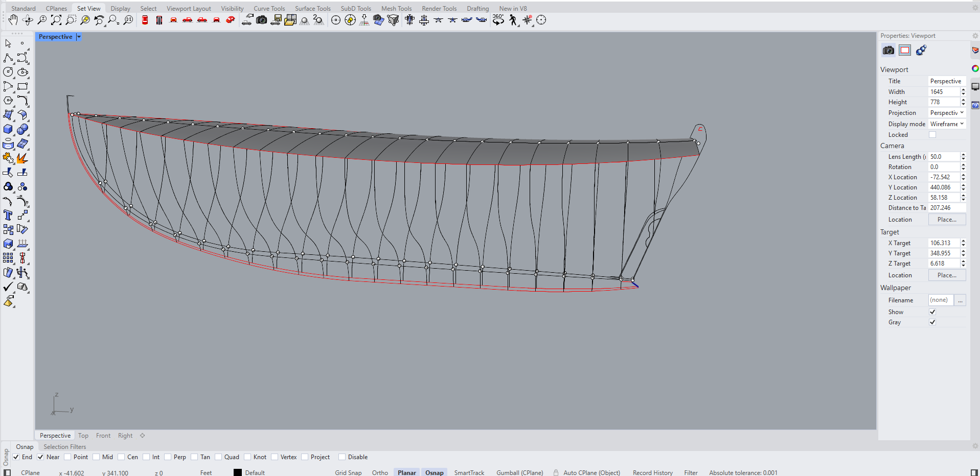Click the Explode tool icon
Viewport: 980px width, 476px height.
click(x=22, y=158)
